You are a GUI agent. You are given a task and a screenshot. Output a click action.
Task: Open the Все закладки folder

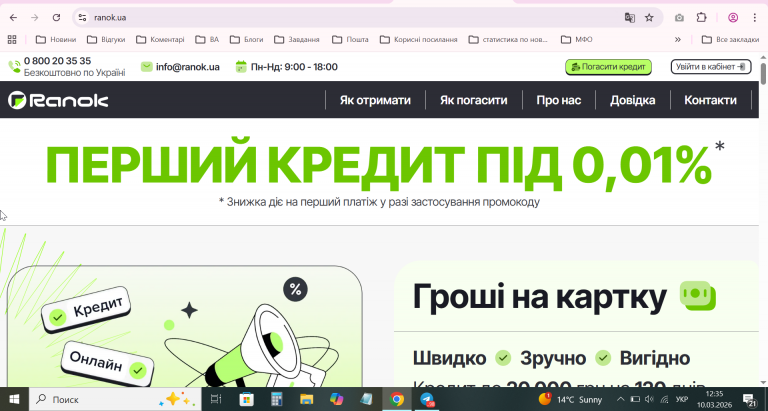(730, 39)
